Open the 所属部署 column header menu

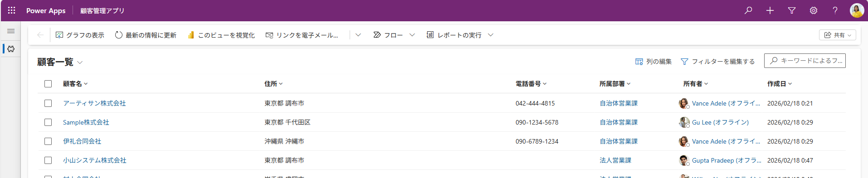pos(615,84)
